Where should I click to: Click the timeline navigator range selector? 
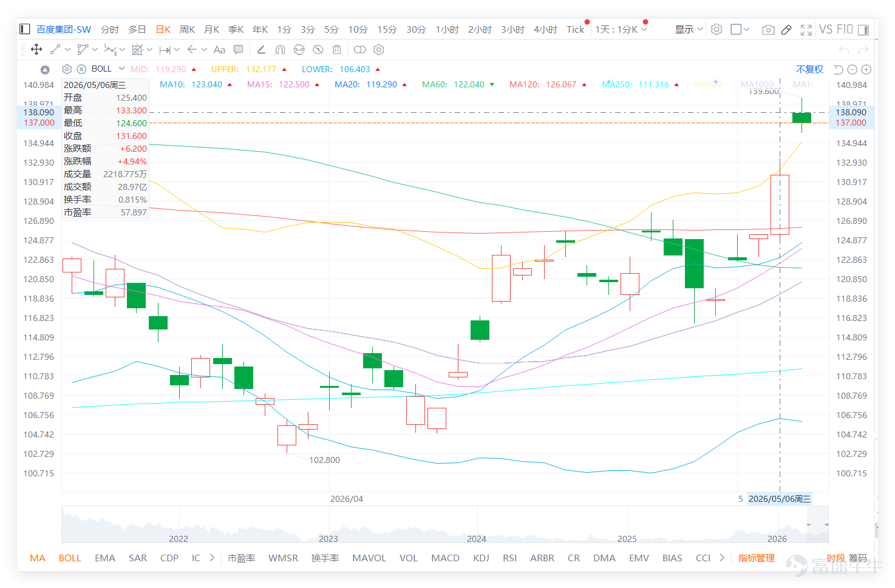coord(817,524)
